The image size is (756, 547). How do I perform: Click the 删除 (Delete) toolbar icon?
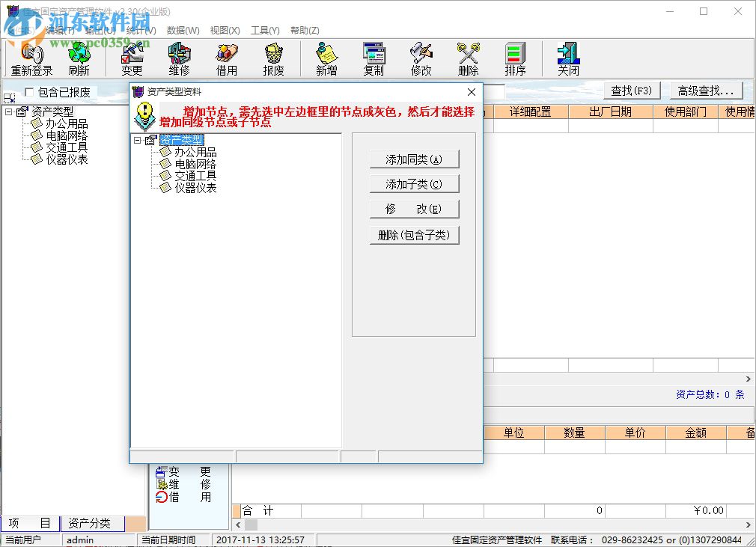pyautogui.click(x=467, y=58)
